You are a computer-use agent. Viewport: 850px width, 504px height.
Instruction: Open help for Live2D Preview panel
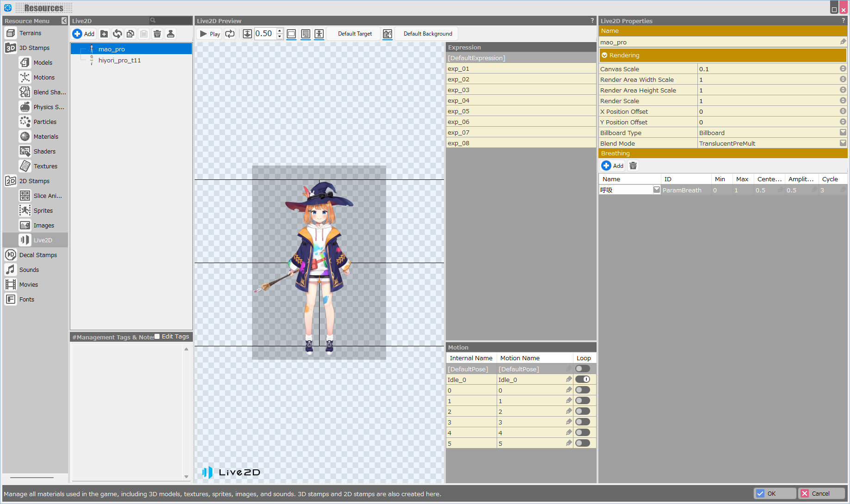coord(592,21)
